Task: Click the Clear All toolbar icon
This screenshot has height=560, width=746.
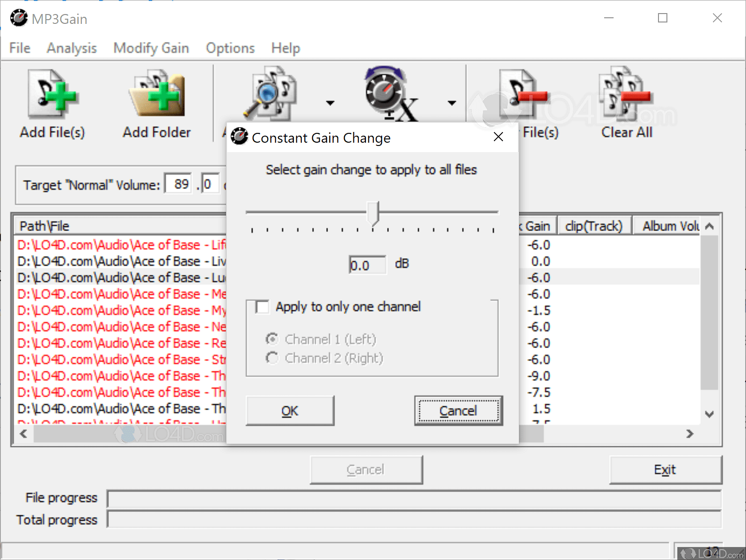Action: 626,93
